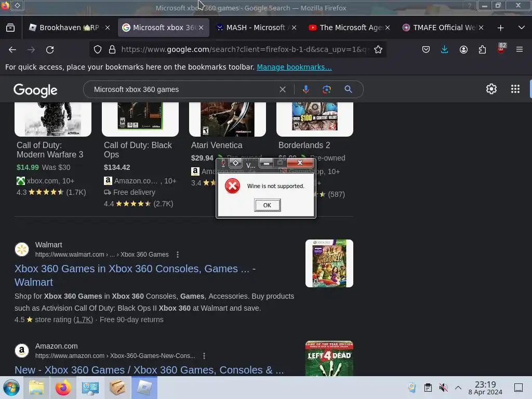Reload the current Google search page
Image resolution: width=532 pixels, height=399 pixels.
tap(50, 49)
